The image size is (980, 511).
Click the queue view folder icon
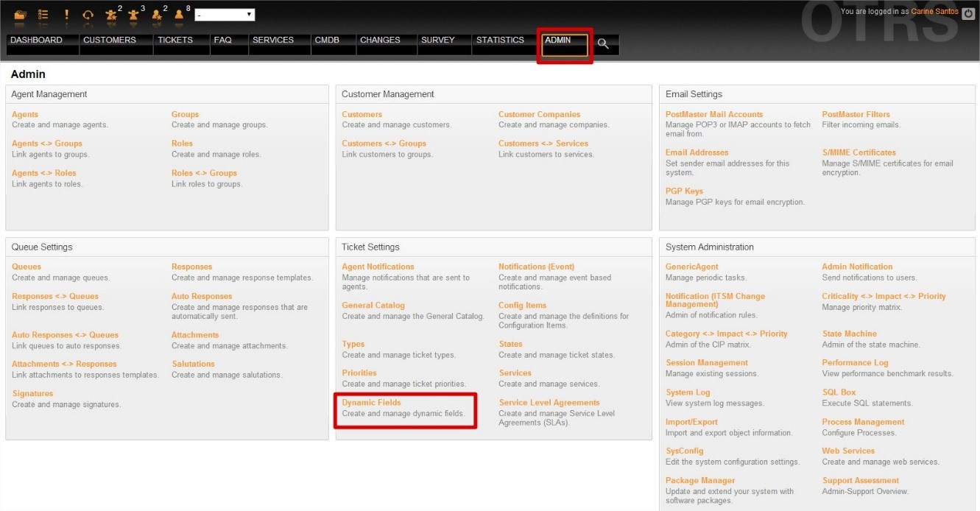pos(20,15)
